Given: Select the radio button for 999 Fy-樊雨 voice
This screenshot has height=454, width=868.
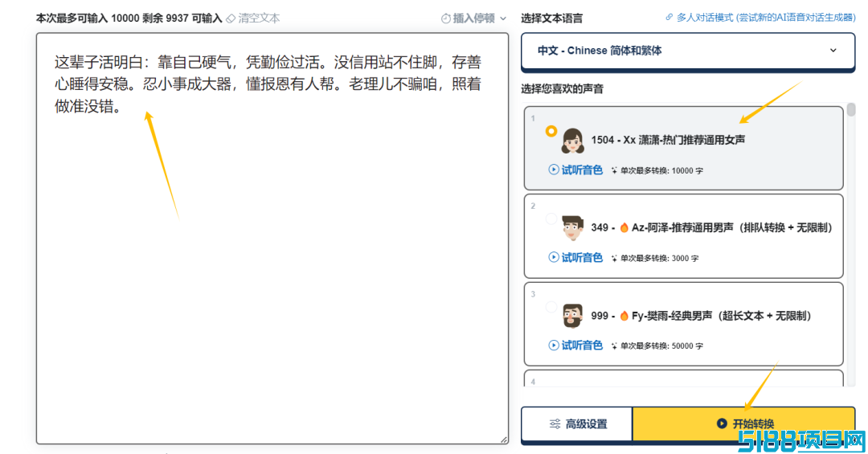Looking at the screenshot, I should [x=551, y=307].
